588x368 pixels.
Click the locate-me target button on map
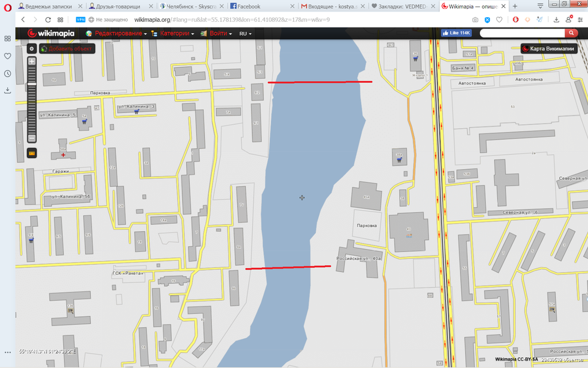[x=32, y=49]
